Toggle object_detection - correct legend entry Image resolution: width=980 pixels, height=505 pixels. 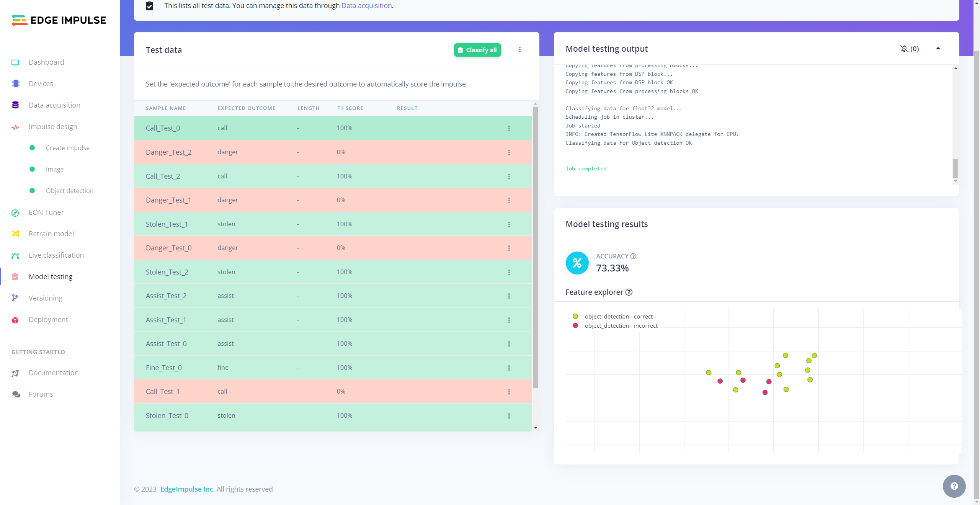coord(618,316)
